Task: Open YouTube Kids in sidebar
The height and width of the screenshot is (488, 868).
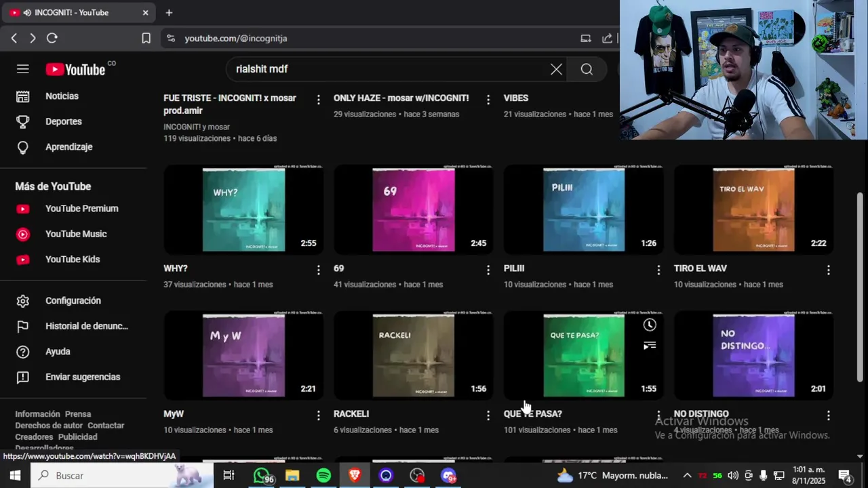Action: tap(73, 260)
